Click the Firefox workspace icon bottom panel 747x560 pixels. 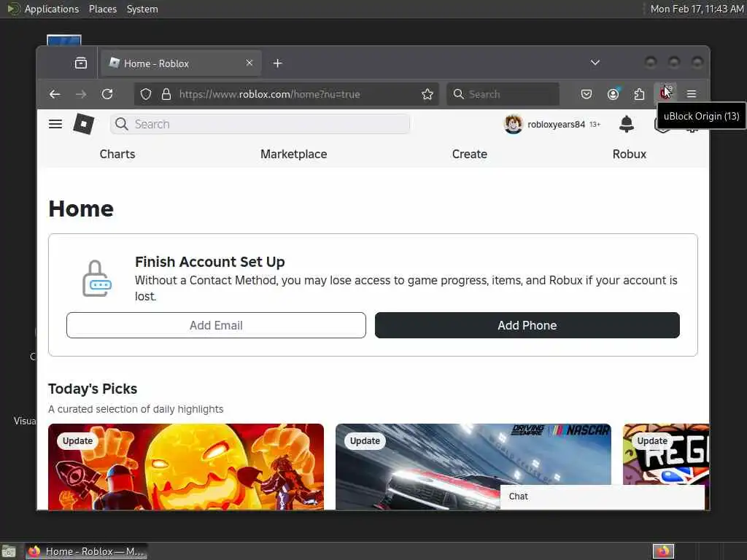[663, 551]
